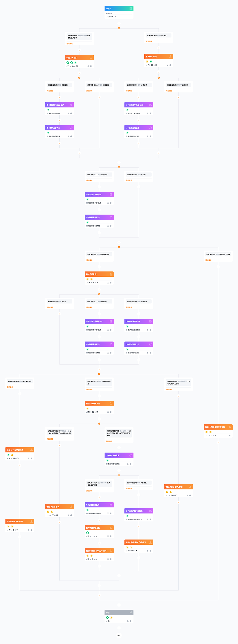This screenshot has height=644, width=238.
Task: Click the cut icon on 审核分类-项目 node
Action: click(167, 65)
